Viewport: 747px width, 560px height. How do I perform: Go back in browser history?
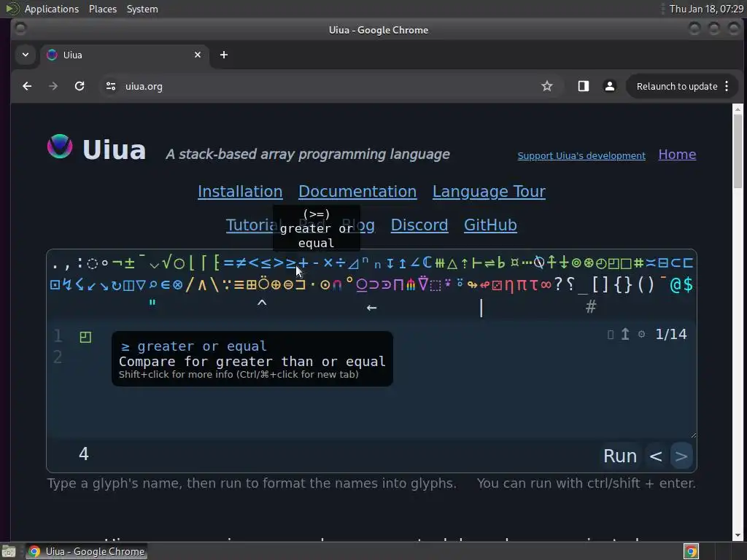[27, 86]
